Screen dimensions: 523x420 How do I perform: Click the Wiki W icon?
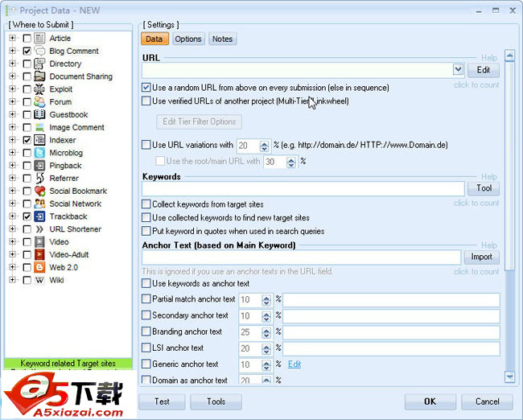click(x=39, y=280)
